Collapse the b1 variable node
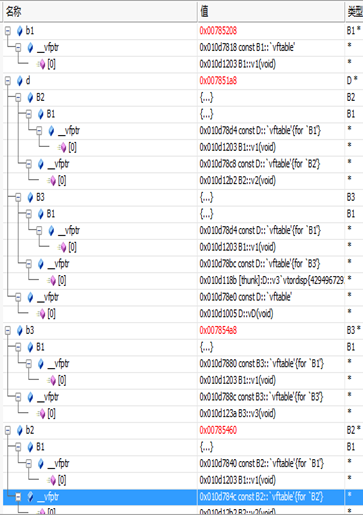This screenshot has width=363, height=515. [8, 31]
